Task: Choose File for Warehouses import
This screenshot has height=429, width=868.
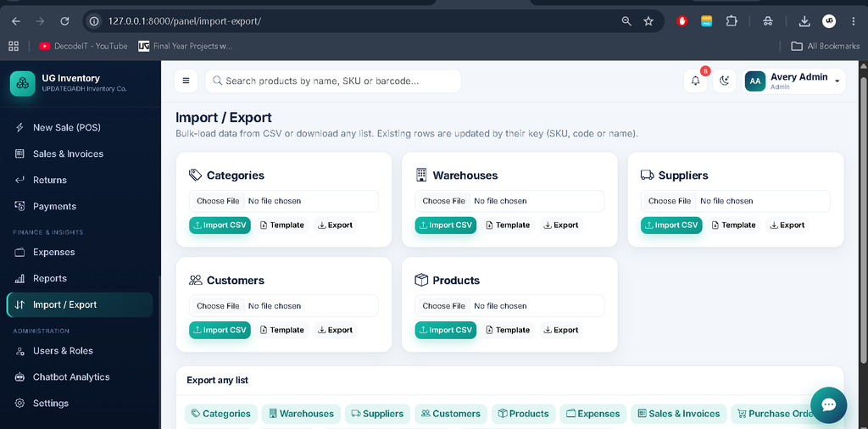Action: [x=444, y=201]
